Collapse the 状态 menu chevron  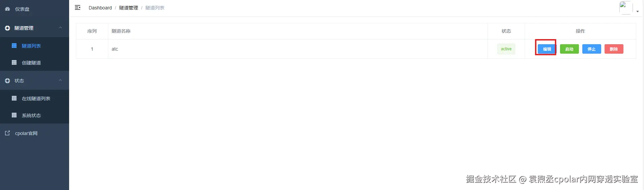(x=60, y=80)
